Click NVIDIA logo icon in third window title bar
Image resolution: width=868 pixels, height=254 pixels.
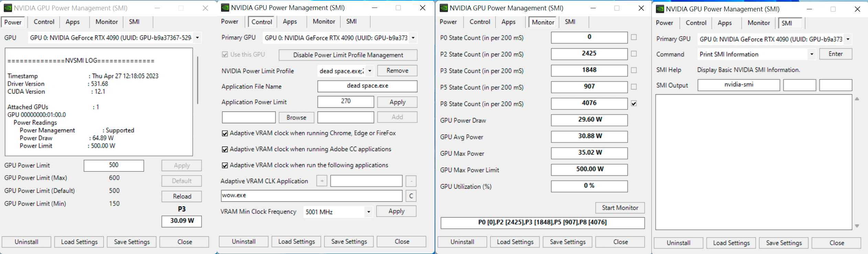pos(443,8)
